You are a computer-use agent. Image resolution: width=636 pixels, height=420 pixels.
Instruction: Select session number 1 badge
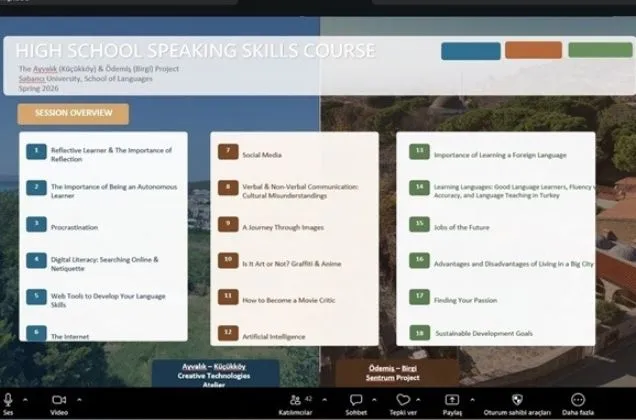(x=37, y=151)
